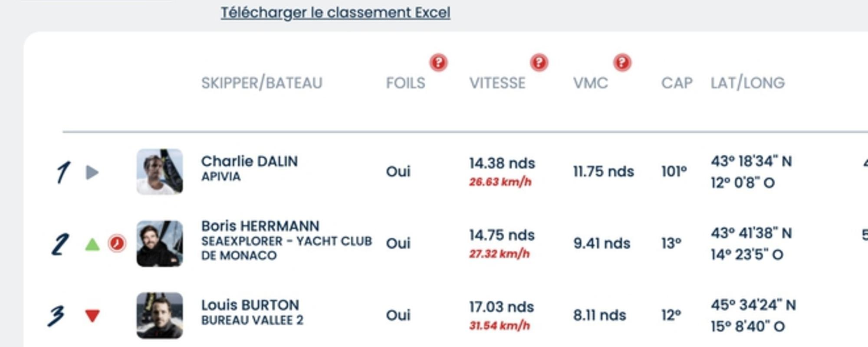Click the red clock icon beside Boris Herrmann
The width and height of the screenshot is (868, 347).
coord(117,243)
